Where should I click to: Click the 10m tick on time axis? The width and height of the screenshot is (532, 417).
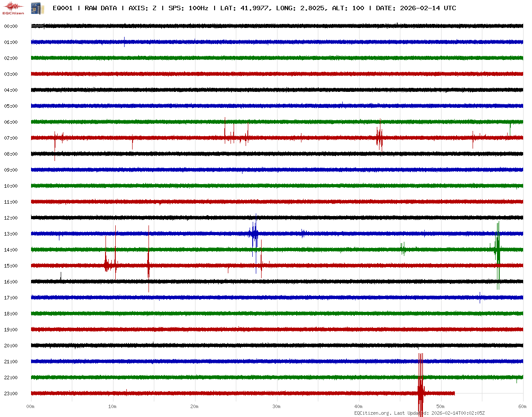113,406
